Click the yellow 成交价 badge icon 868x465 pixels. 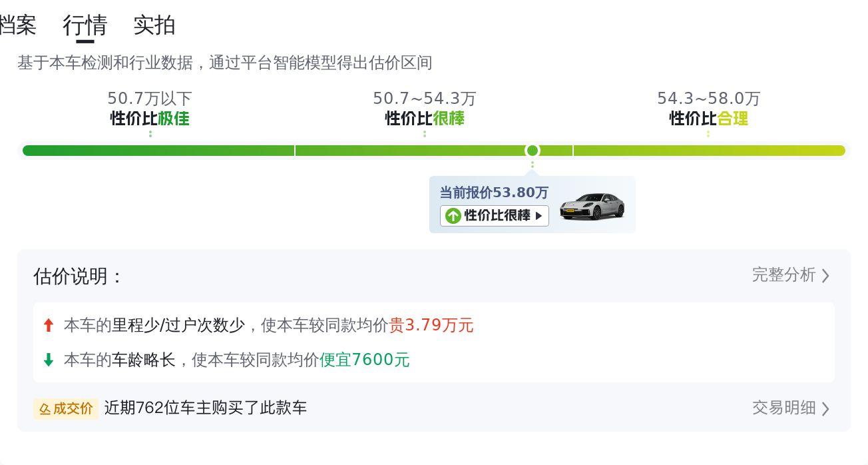45,408
